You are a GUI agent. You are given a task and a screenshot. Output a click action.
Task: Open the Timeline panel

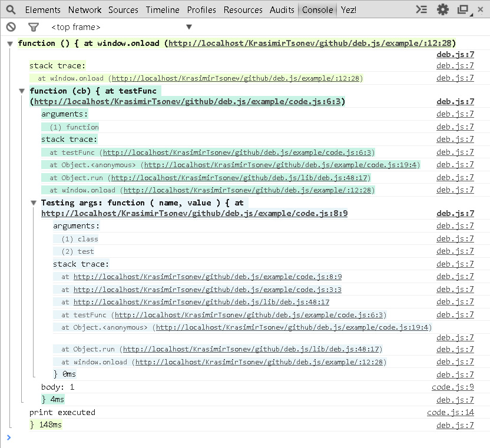(x=163, y=9)
